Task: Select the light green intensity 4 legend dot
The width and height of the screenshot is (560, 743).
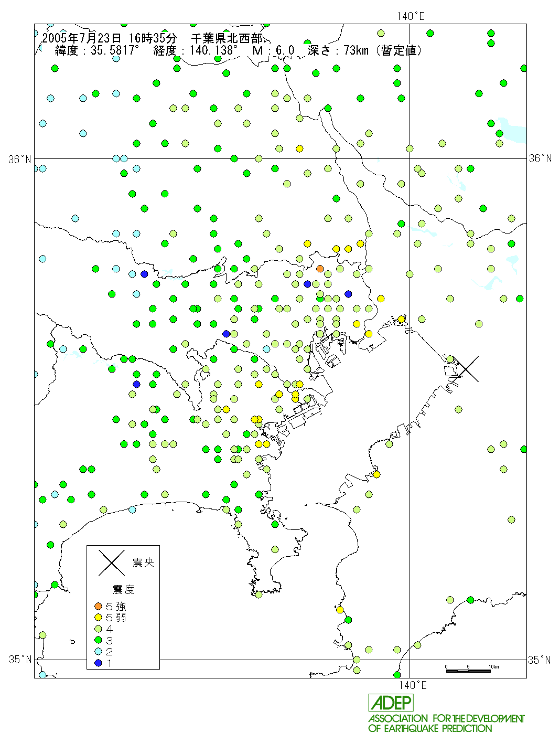Action: click(x=98, y=629)
